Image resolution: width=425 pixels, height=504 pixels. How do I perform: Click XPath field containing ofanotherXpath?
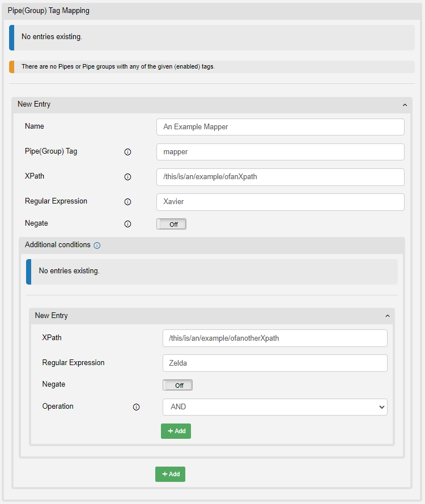(275, 338)
